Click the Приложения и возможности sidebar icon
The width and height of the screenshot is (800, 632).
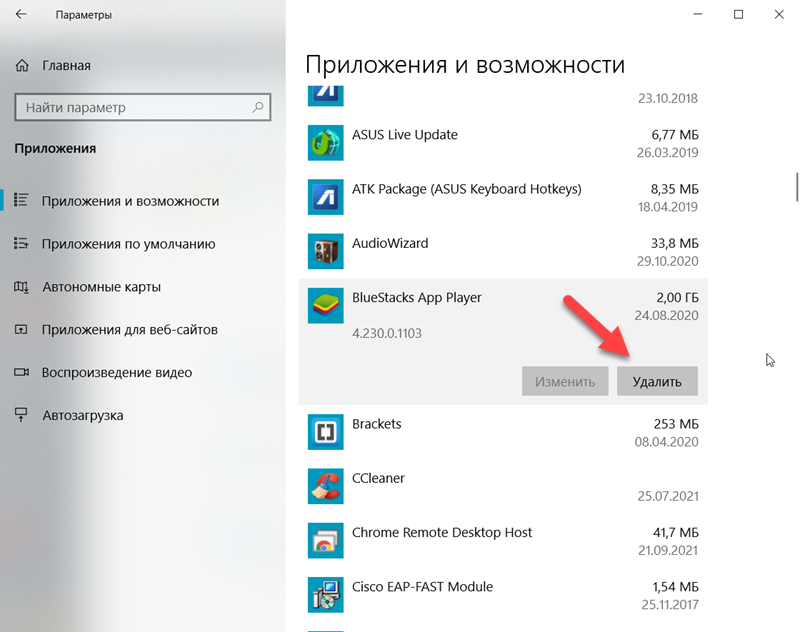21,200
